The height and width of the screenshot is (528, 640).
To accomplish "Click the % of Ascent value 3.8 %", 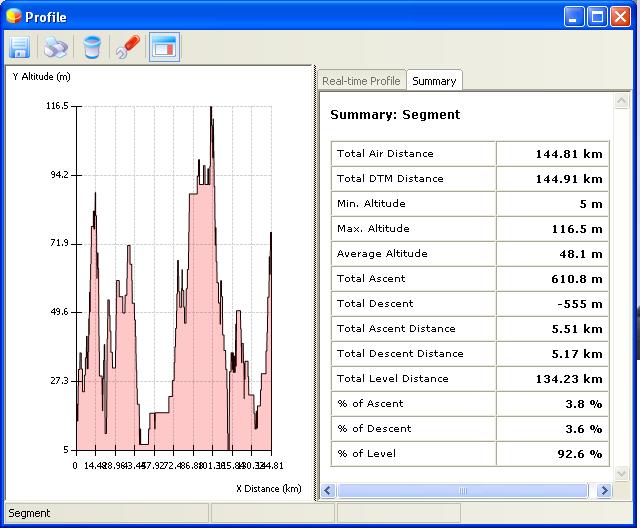I will pyautogui.click(x=584, y=404).
